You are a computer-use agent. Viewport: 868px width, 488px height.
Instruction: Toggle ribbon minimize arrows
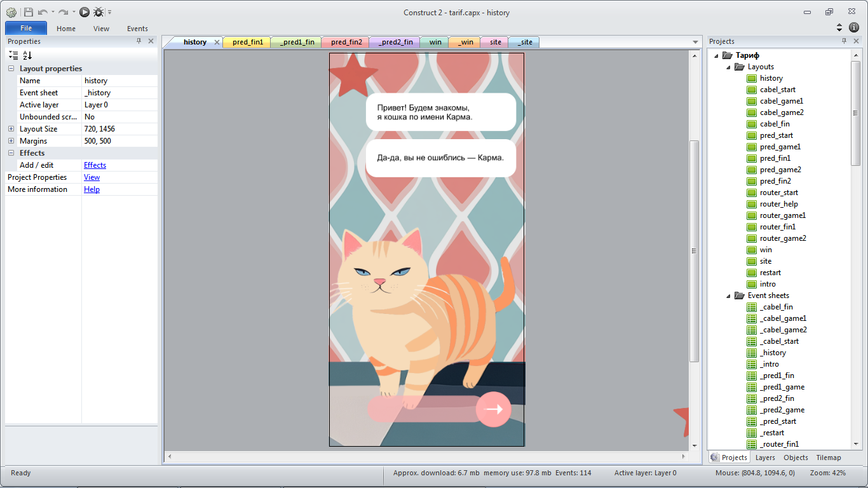coord(839,28)
